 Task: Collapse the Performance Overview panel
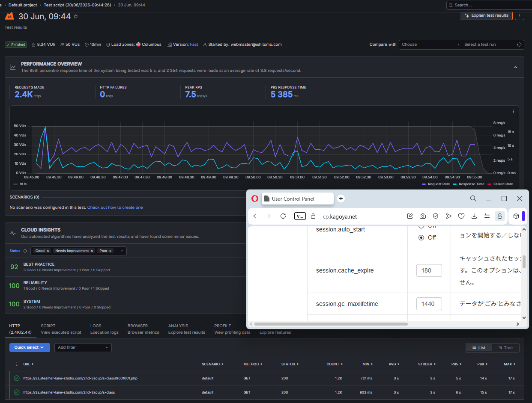click(x=516, y=67)
